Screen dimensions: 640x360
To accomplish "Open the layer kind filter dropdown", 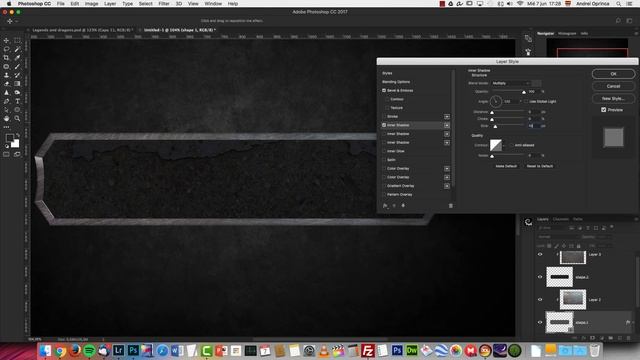I will (x=552, y=228).
